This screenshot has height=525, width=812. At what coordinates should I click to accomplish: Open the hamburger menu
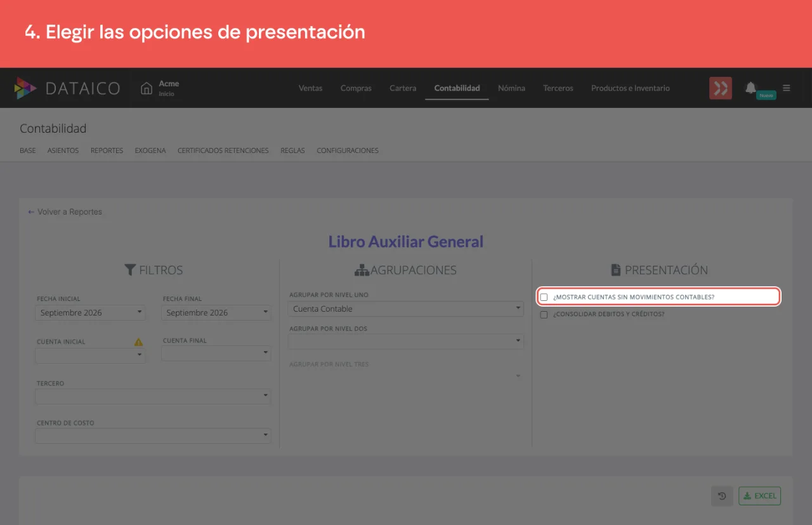click(787, 88)
